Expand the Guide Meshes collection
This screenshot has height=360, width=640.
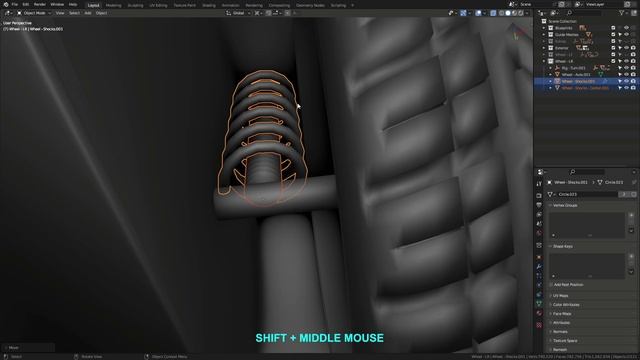pos(544,35)
